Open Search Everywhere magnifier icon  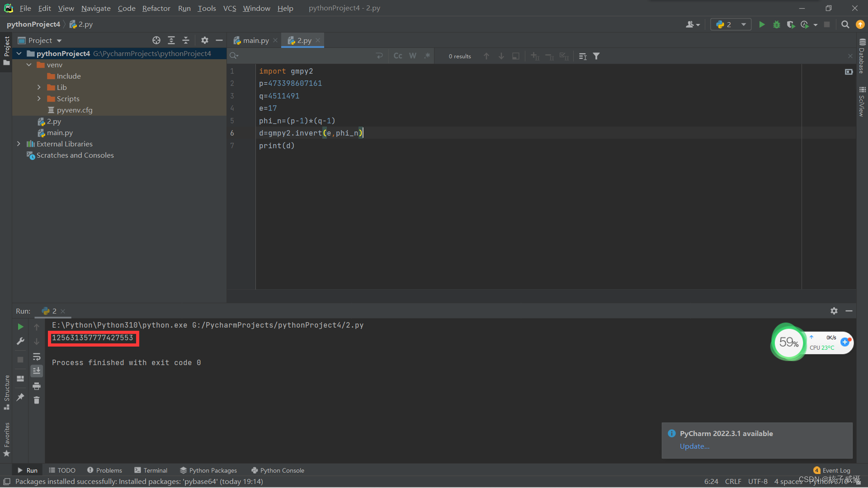845,24
